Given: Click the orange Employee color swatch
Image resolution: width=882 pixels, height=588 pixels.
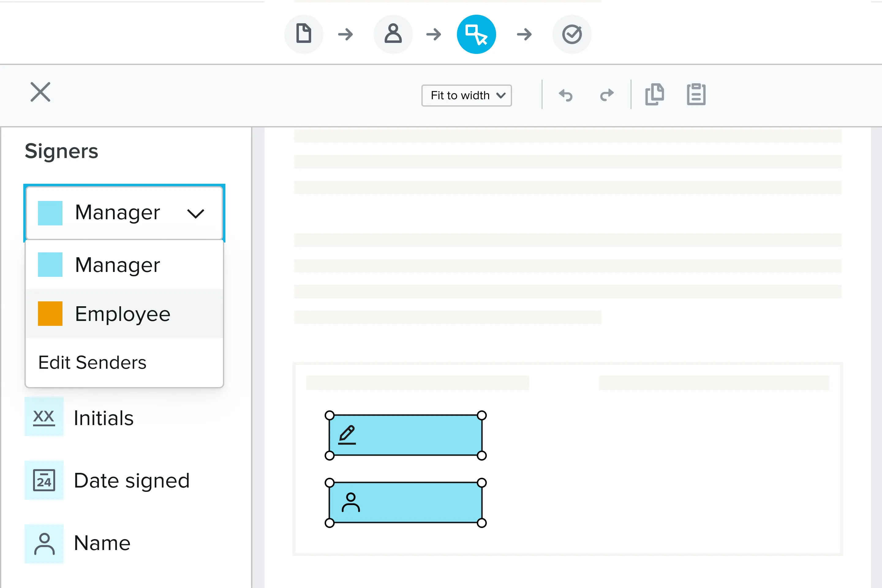Looking at the screenshot, I should pos(50,314).
